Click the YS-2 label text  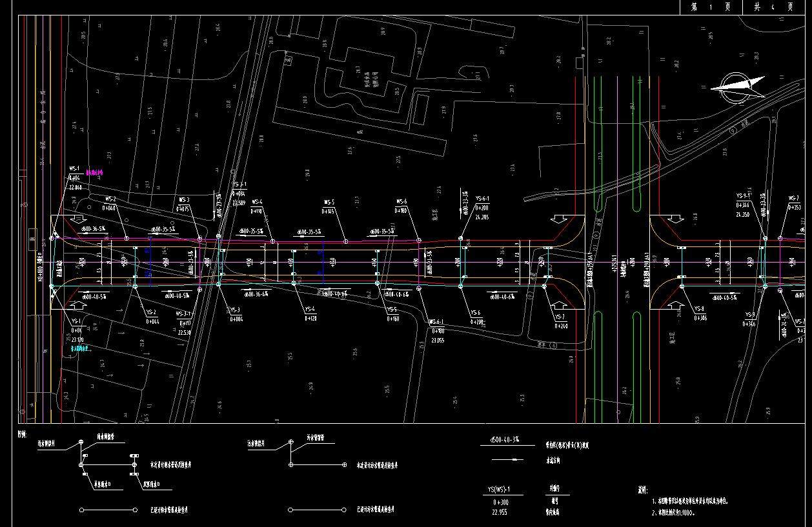point(152,312)
